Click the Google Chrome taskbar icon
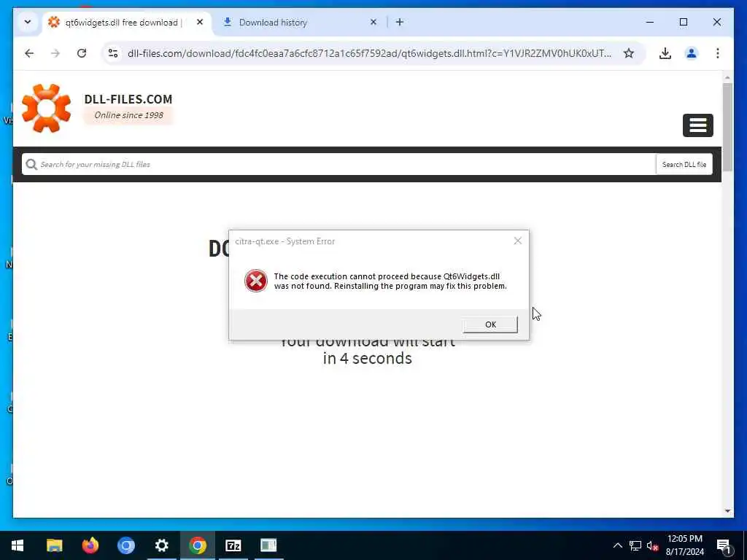Screen dimensions: 747x560 (x=197, y=545)
